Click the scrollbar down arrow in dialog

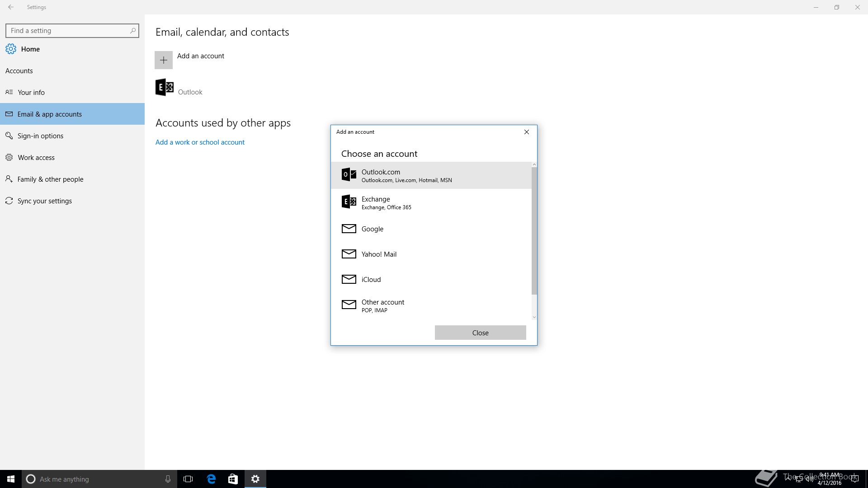coord(534,317)
